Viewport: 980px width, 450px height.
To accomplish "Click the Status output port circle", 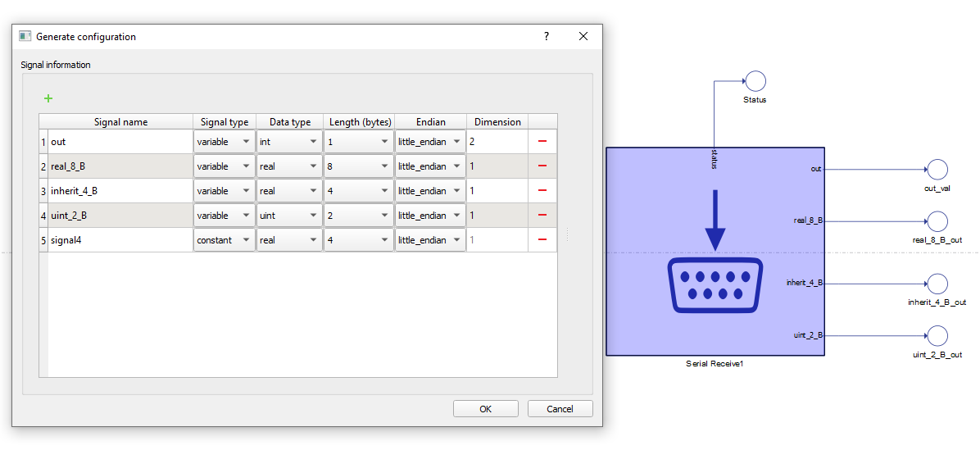I will pyautogui.click(x=755, y=80).
